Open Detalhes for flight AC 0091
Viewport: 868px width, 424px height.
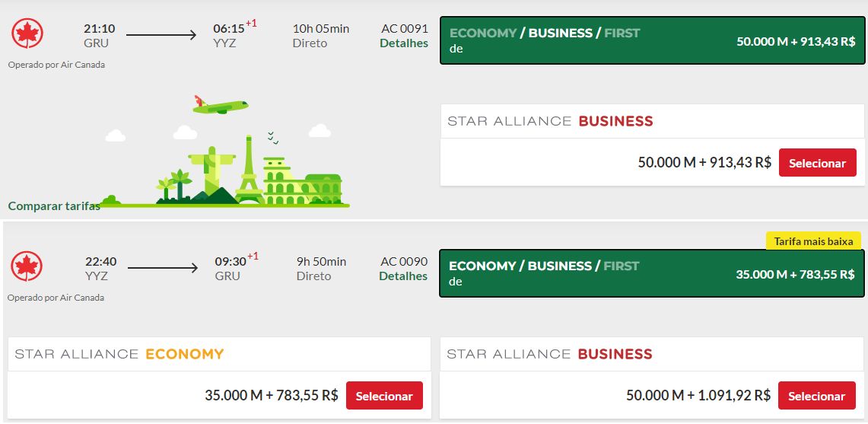click(x=404, y=43)
